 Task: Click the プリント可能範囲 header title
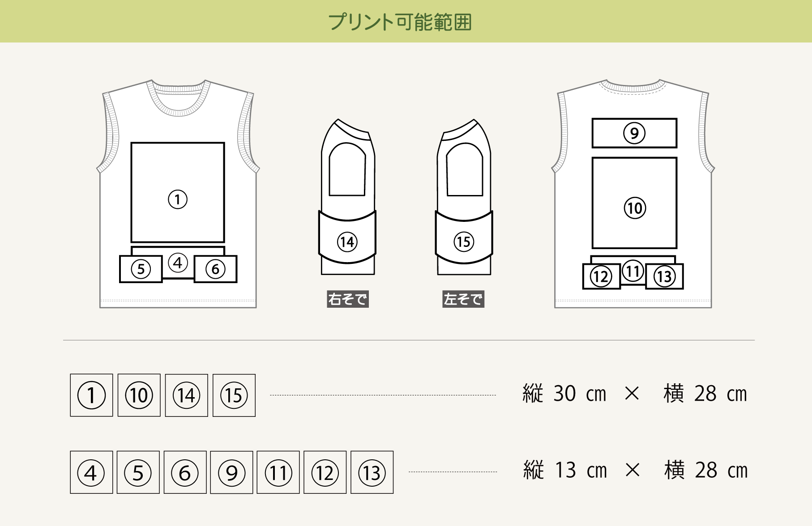point(400,21)
